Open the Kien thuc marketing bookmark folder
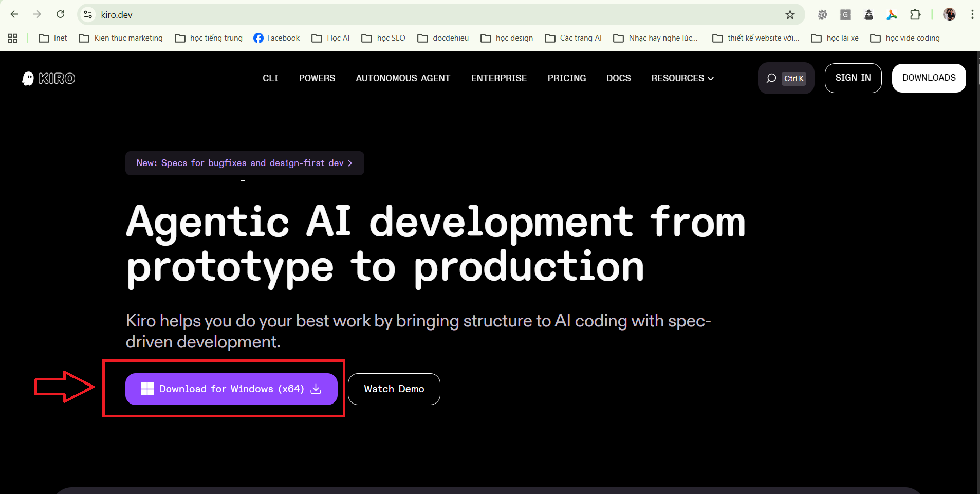Screen dimensions: 980x494 pos(121,38)
